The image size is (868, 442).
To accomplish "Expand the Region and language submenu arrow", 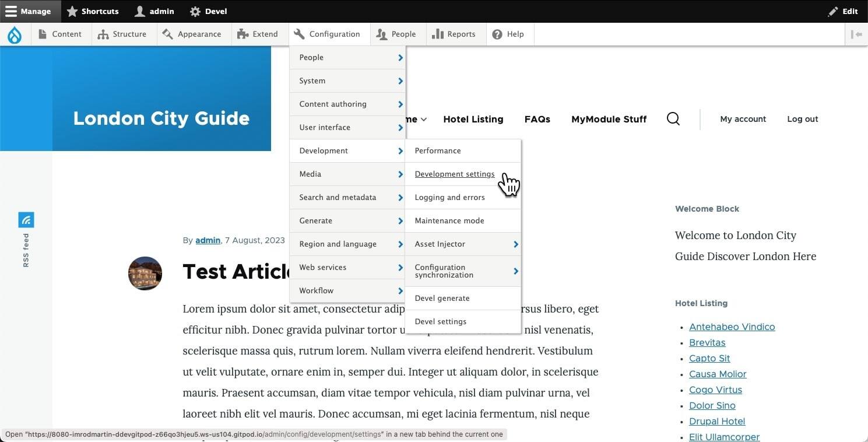I will pyautogui.click(x=400, y=244).
